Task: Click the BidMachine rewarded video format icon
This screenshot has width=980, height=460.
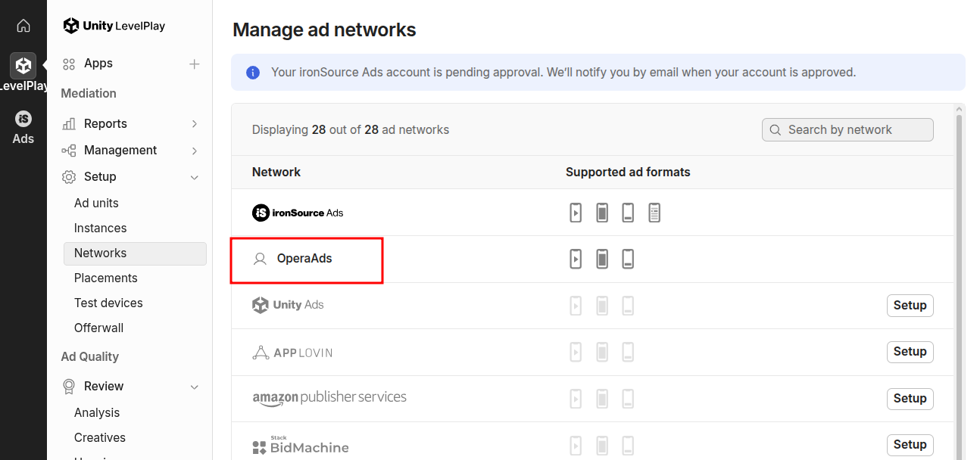Action: coord(576,445)
